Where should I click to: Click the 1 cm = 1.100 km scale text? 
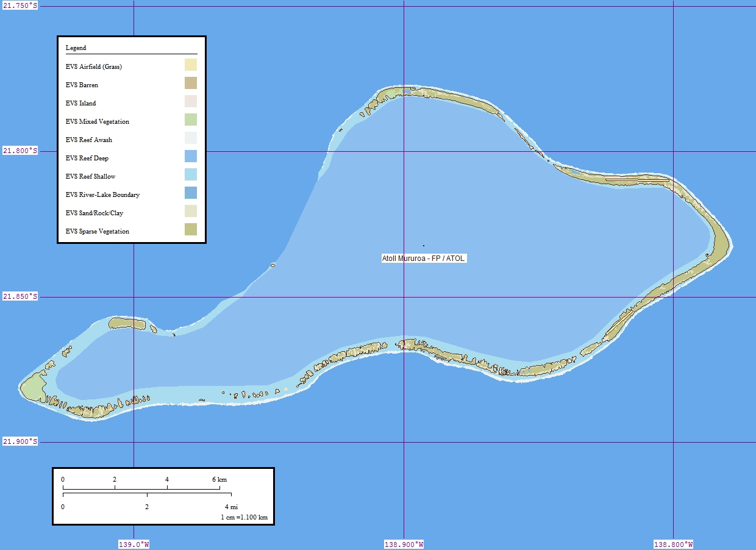pyautogui.click(x=244, y=518)
